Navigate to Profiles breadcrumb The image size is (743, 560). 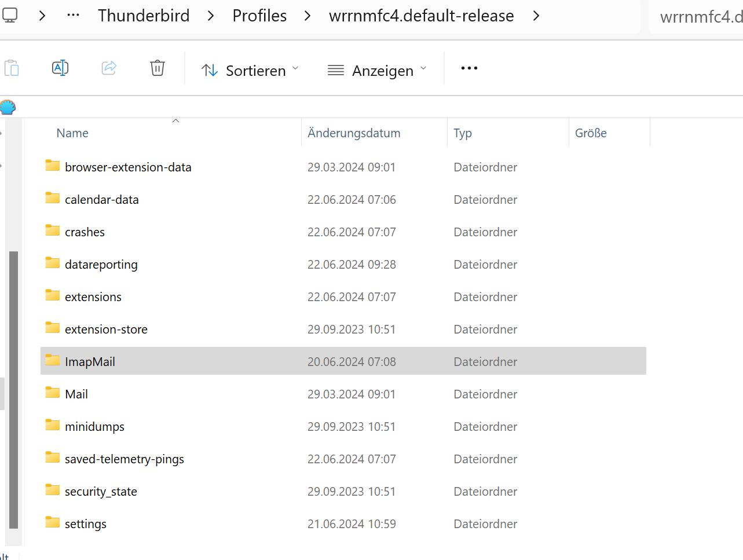259,16
